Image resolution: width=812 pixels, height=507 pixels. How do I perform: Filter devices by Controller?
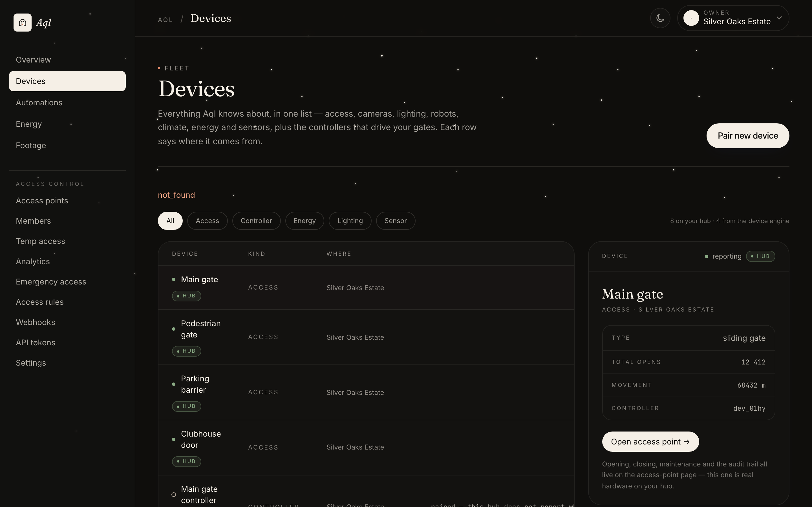(x=256, y=221)
